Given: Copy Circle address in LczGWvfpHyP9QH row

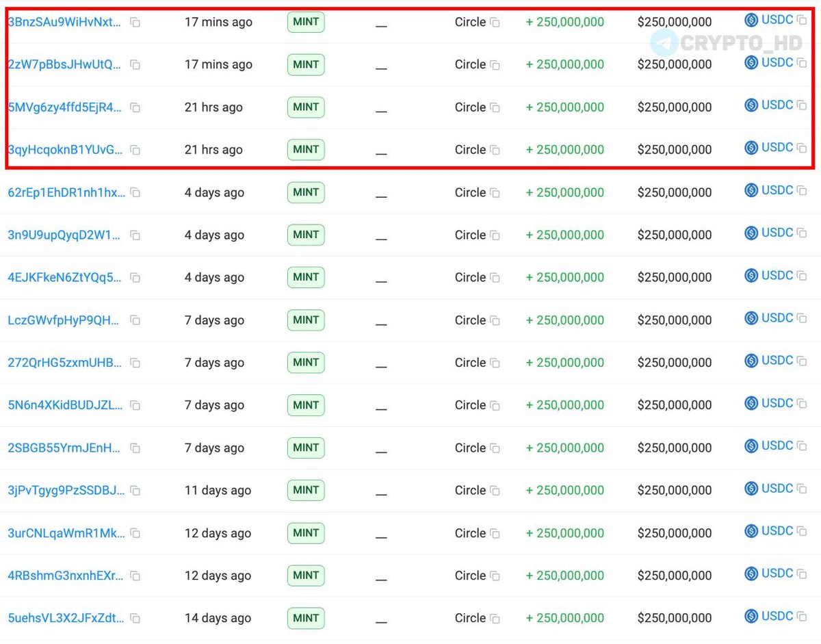Looking at the screenshot, I should coord(495,320).
